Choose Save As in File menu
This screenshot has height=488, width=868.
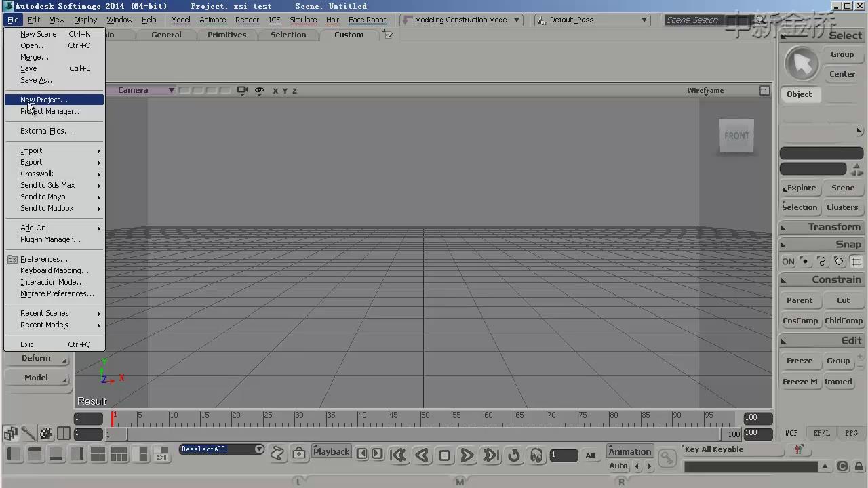coord(54,80)
